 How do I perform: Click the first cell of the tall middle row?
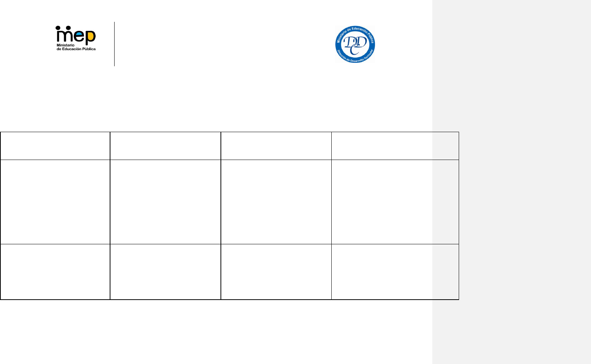[x=55, y=202]
